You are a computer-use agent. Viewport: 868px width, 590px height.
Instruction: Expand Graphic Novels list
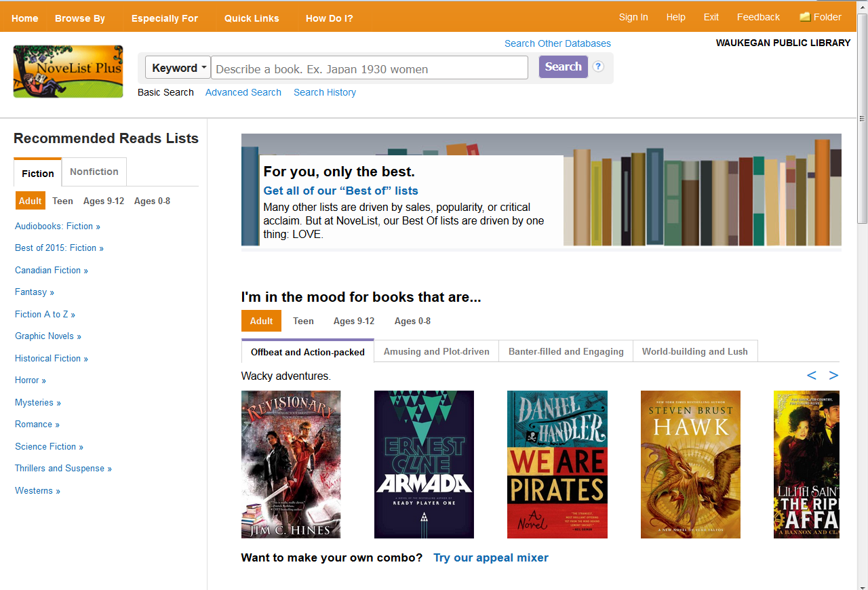[x=48, y=336]
